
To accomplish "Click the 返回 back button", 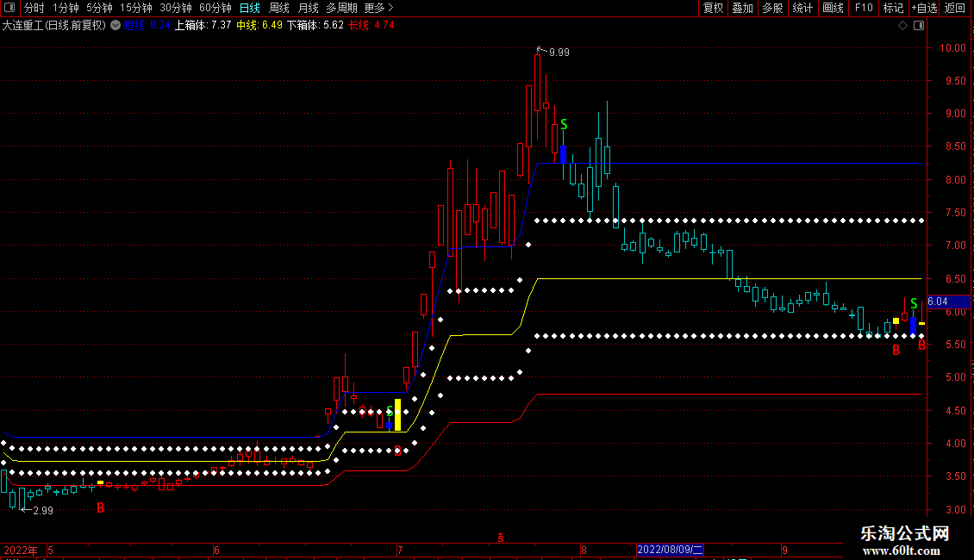I will point(955,8).
